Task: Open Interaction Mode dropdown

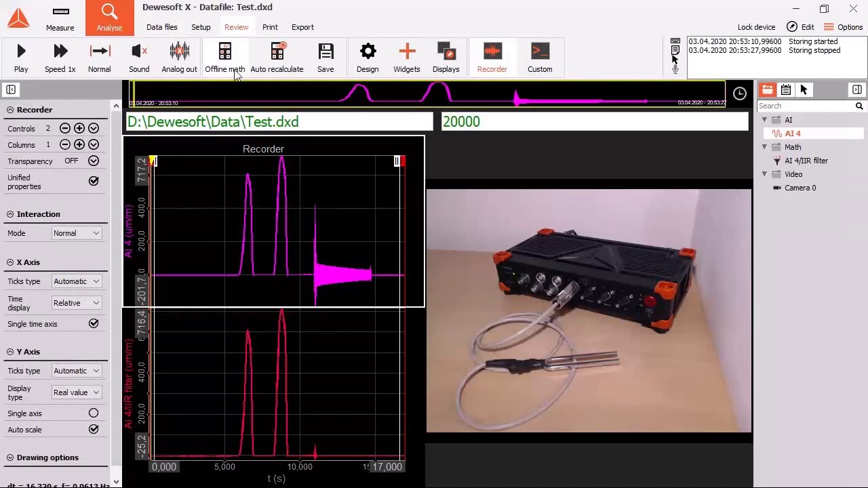Action: pos(77,233)
